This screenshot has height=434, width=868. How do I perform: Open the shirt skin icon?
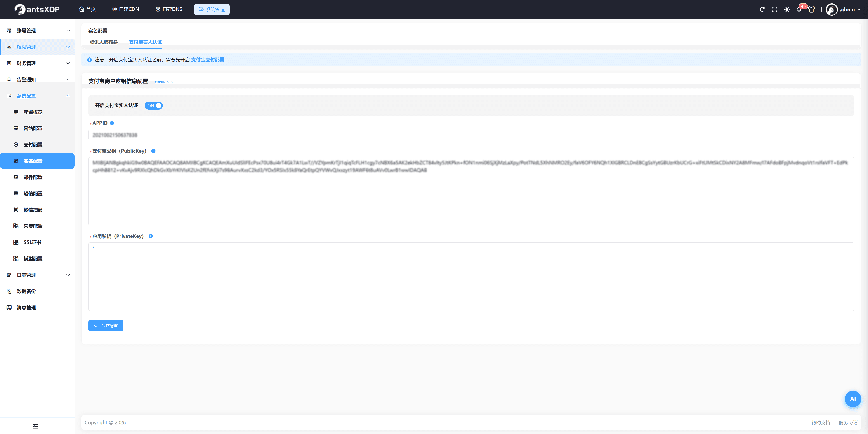click(x=811, y=9)
